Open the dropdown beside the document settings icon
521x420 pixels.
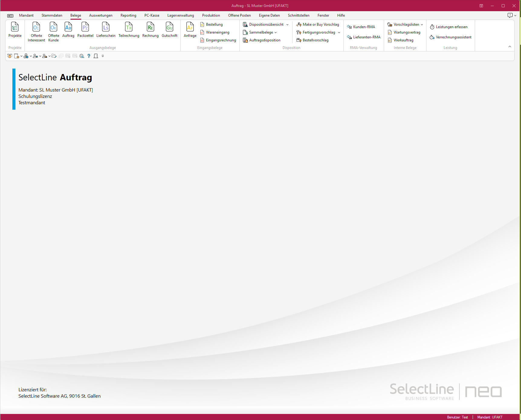click(21, 56)
